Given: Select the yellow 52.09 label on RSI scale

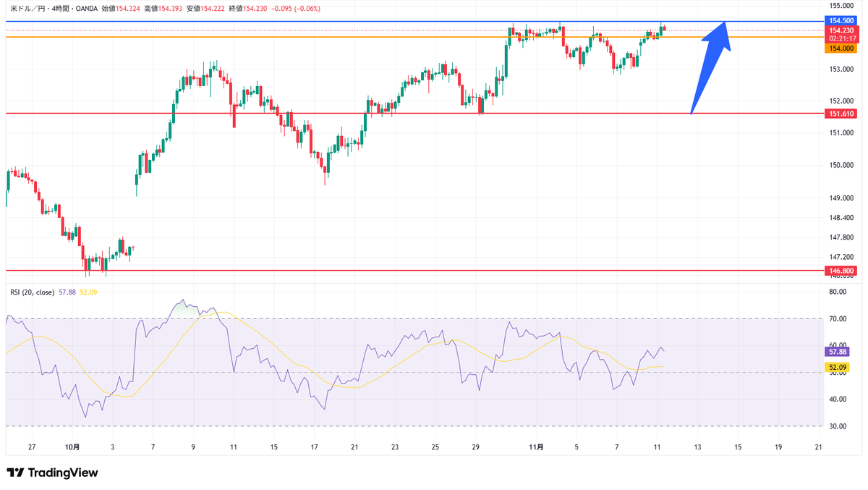Looking at the screenshot, I should coord(836,367).
